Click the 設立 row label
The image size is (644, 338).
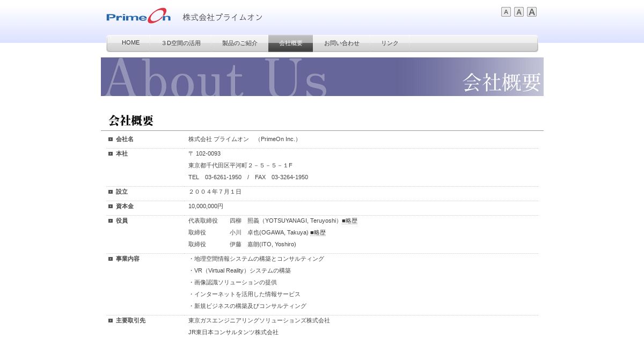click(x=122, y=192)
